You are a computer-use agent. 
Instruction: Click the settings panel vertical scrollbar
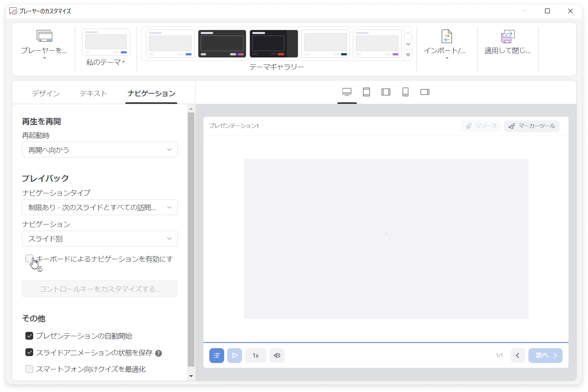[x=191, y=239]
